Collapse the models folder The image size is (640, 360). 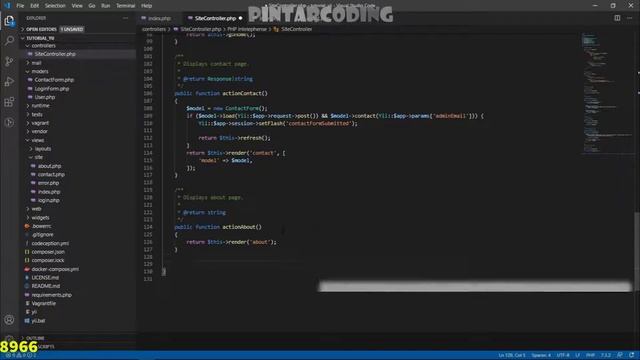point(40,71)
